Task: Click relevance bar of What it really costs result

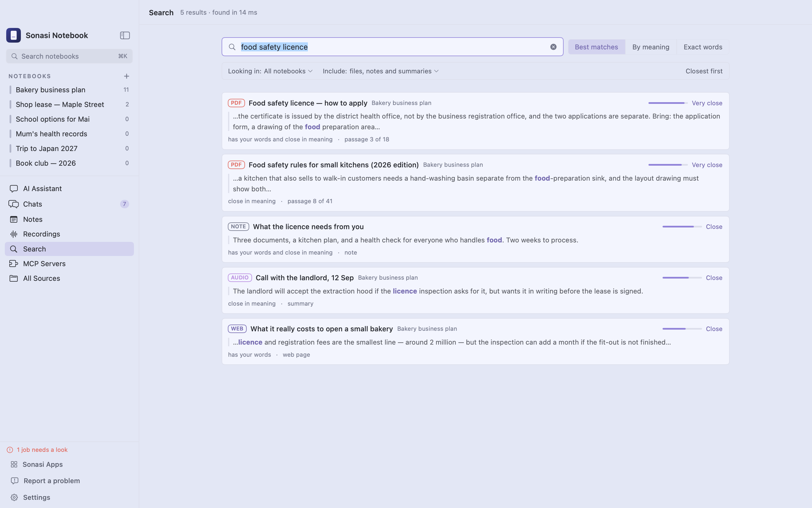Action: point(682,329)
